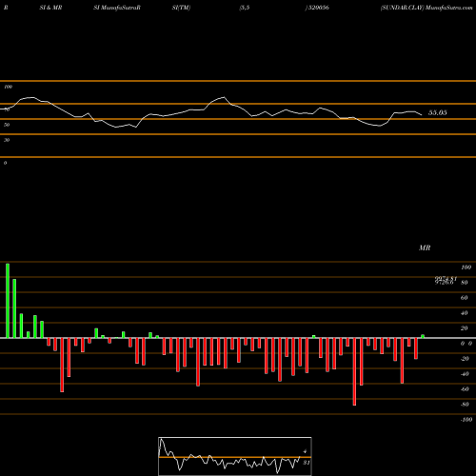This screenshot has width=476, height=476.
Task: Click the MR axis label -60
Action: coord(465,389)
